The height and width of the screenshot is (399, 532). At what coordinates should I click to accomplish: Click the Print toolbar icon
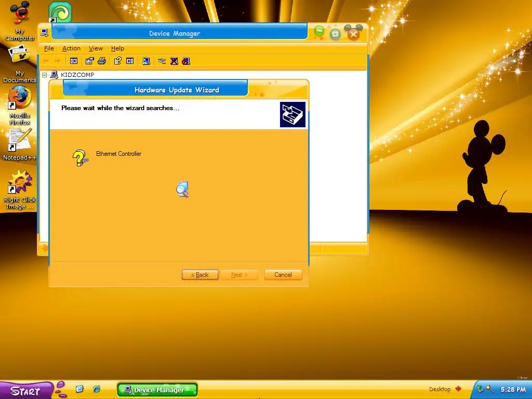[102, 61]
